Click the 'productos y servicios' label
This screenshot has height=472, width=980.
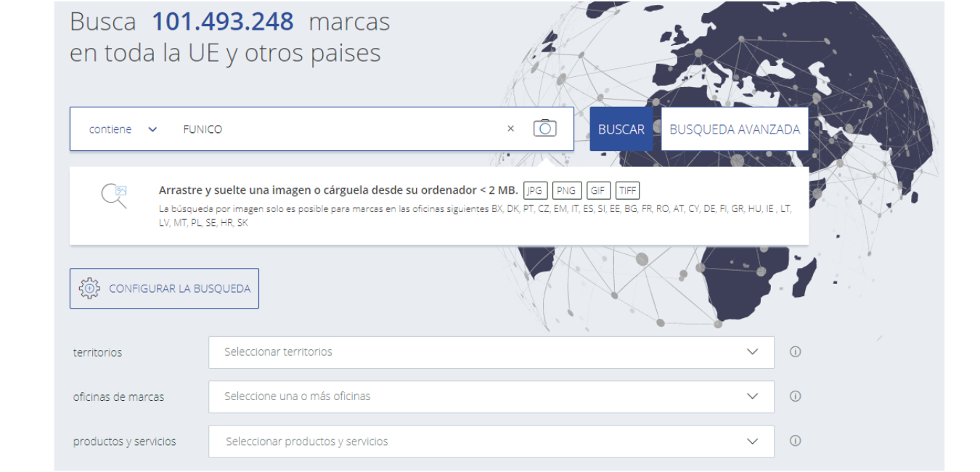[x=124, y=442]
